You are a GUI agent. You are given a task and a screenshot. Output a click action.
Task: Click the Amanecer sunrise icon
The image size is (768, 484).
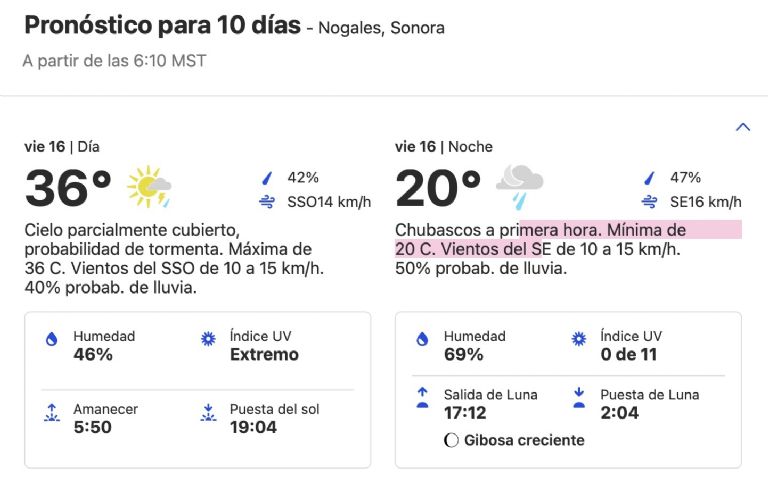point(52,413)
